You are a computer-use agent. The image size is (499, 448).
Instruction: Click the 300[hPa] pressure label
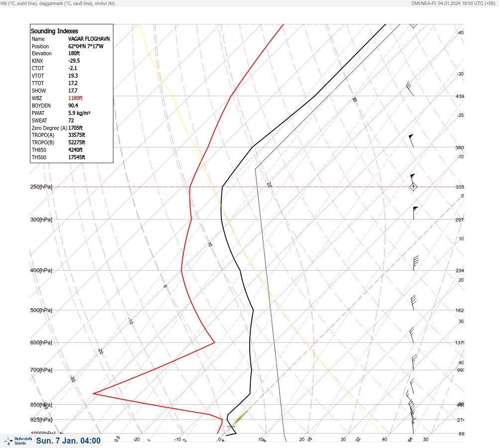click(41, 220)
